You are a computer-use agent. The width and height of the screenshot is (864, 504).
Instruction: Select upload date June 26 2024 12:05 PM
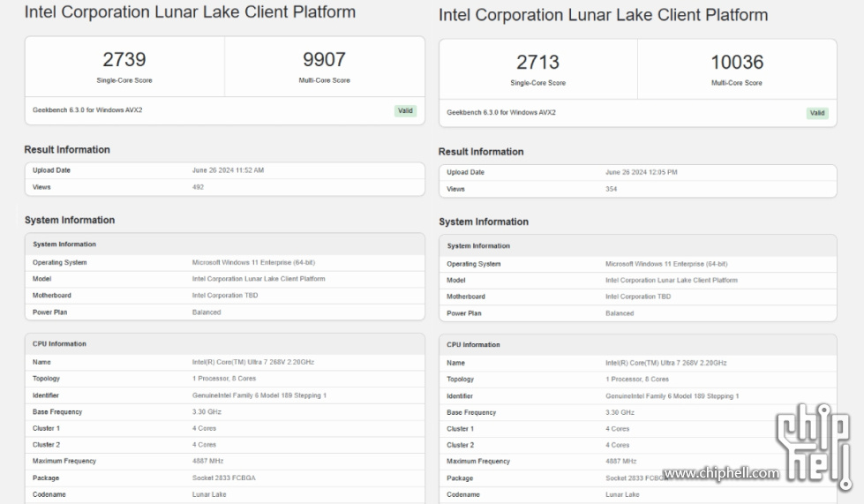coord(642,172)
